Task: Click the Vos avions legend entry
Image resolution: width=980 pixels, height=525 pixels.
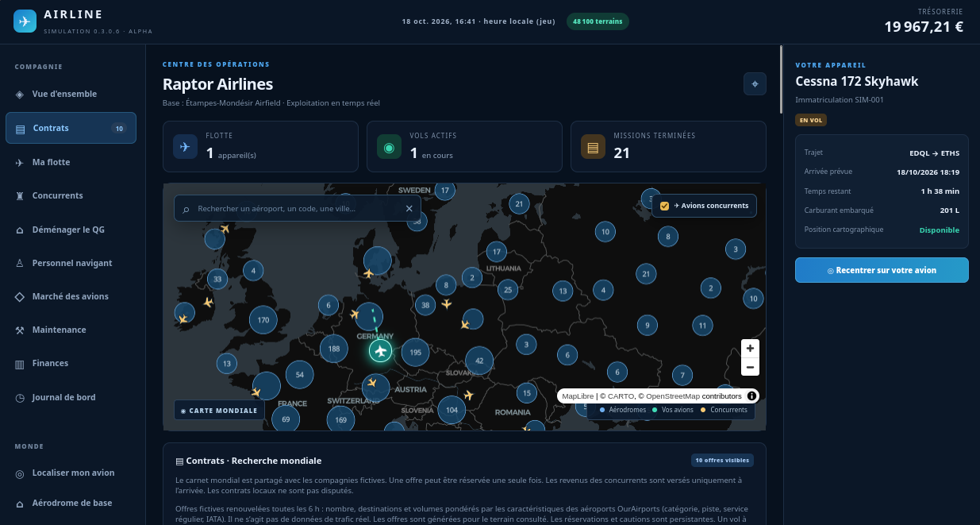Action: (673, 410)
